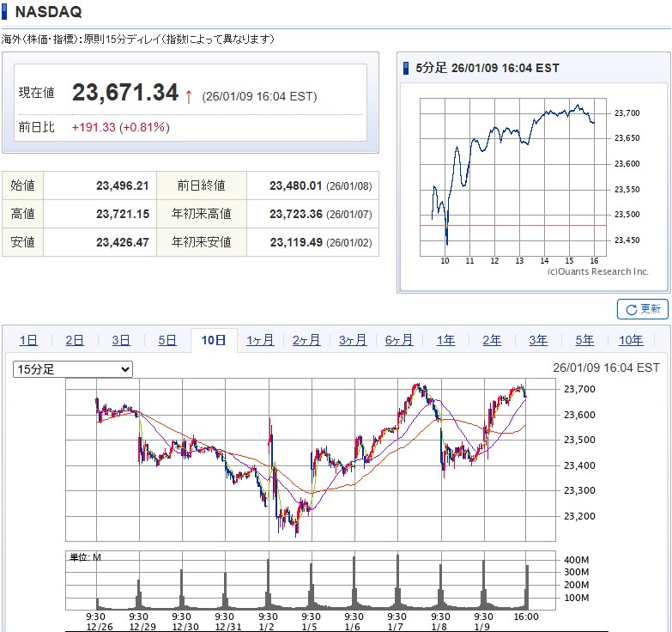The image size is (672, 632).
Task: Open the 15分足 interval dropdown
Action: (73, 369)
